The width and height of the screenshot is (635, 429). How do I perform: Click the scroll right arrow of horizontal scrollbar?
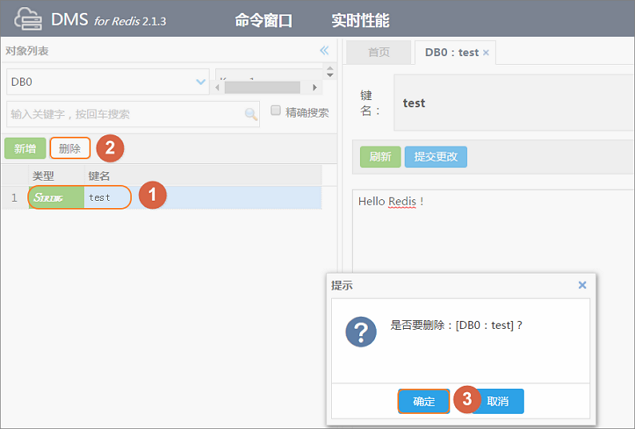tap(315, 87)
